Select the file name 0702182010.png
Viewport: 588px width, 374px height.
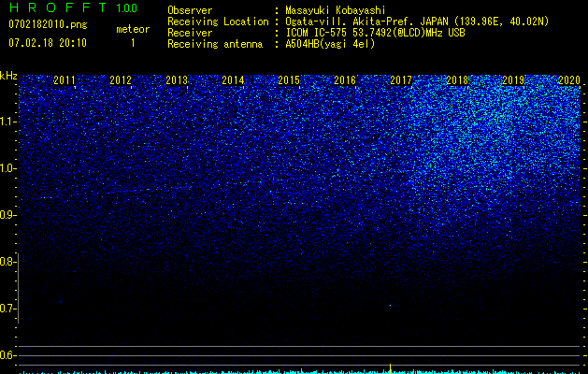pyautogui.click(x=48, y=25)
